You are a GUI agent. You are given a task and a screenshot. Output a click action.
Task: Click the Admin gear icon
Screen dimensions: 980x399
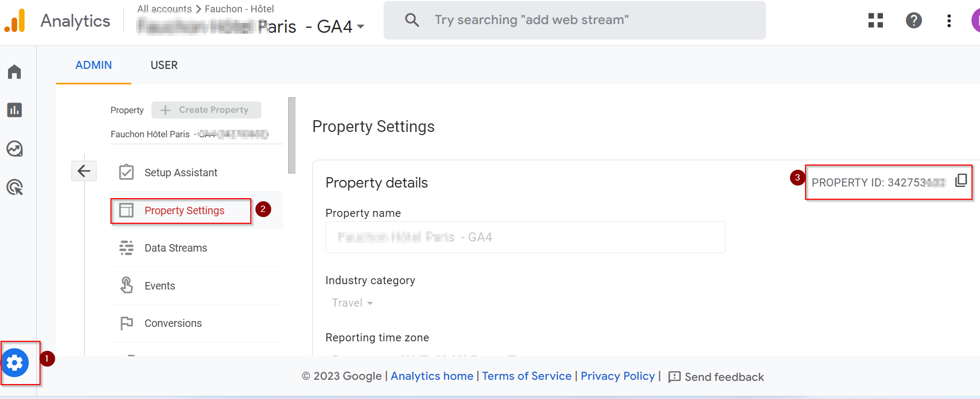point(15,363)
